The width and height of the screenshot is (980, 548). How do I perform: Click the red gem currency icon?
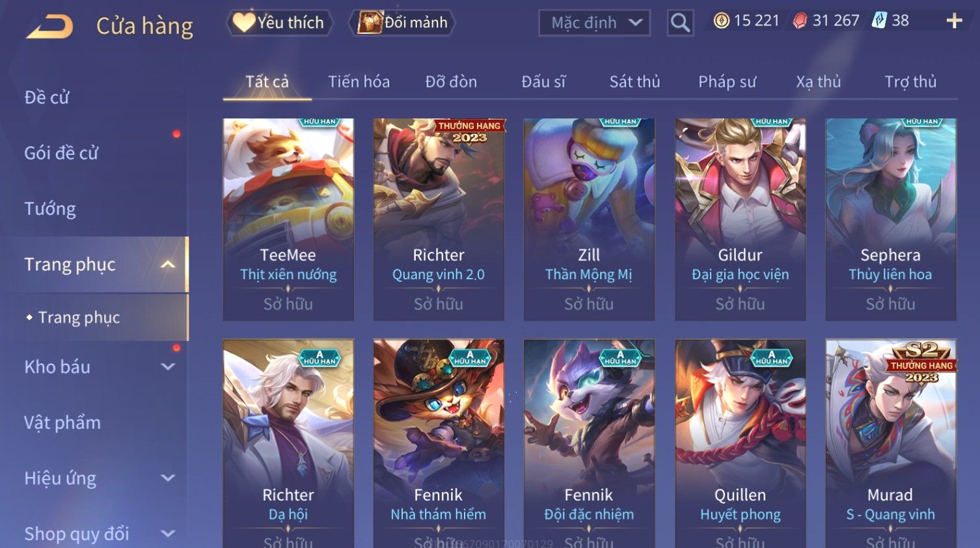pyautogui.click(x=800, y=21)
